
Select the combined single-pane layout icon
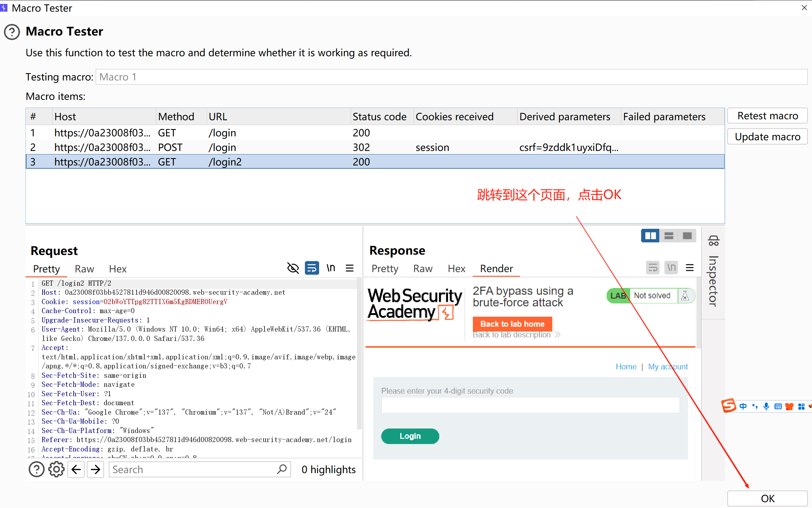[687, 236]
